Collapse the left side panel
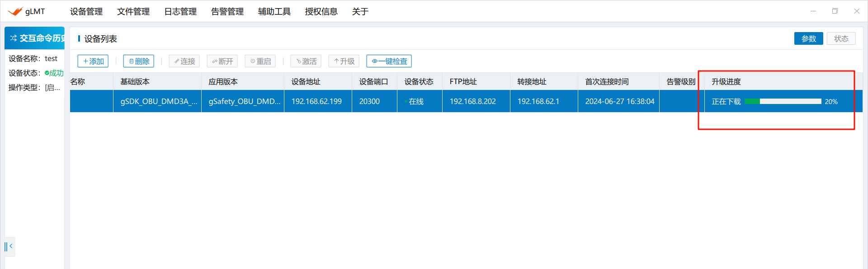Screen dimensions: 868x269 click(x=9, y=246)
